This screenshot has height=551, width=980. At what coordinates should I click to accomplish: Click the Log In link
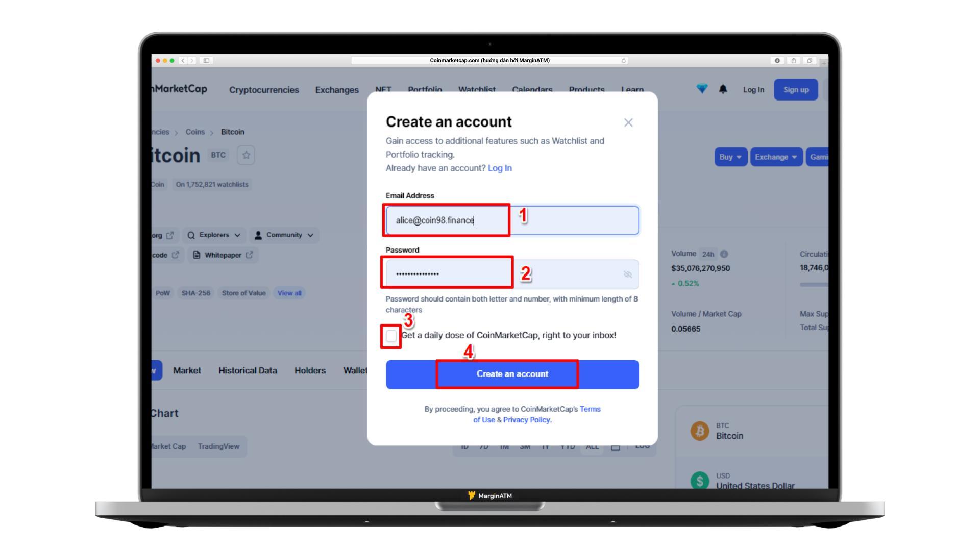tap(499, 167)
